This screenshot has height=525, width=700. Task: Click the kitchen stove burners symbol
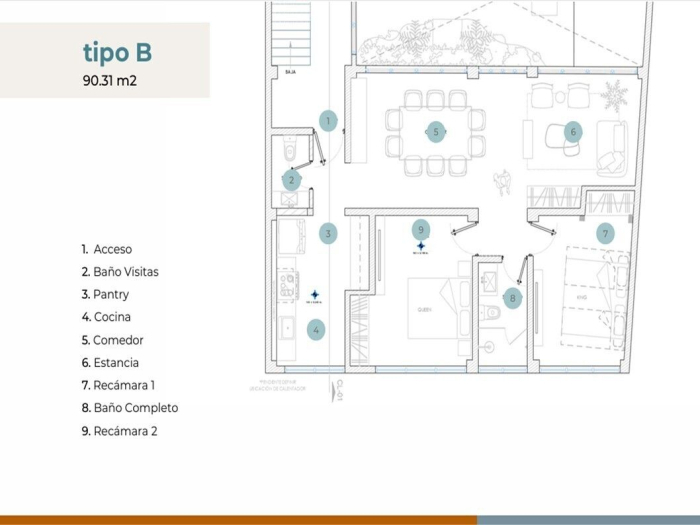(287, 286)
